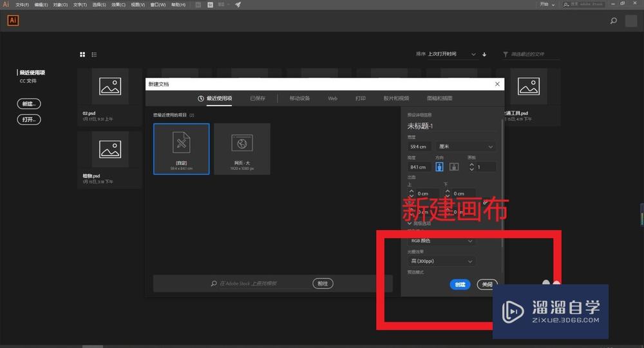Screen dimensions: 644x348
Task: Click the width field showing 59.4 cm
Action: tap(419, 147)
